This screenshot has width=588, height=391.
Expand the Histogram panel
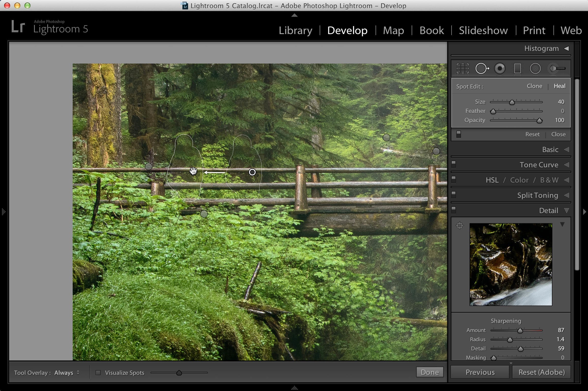(566, 48)
